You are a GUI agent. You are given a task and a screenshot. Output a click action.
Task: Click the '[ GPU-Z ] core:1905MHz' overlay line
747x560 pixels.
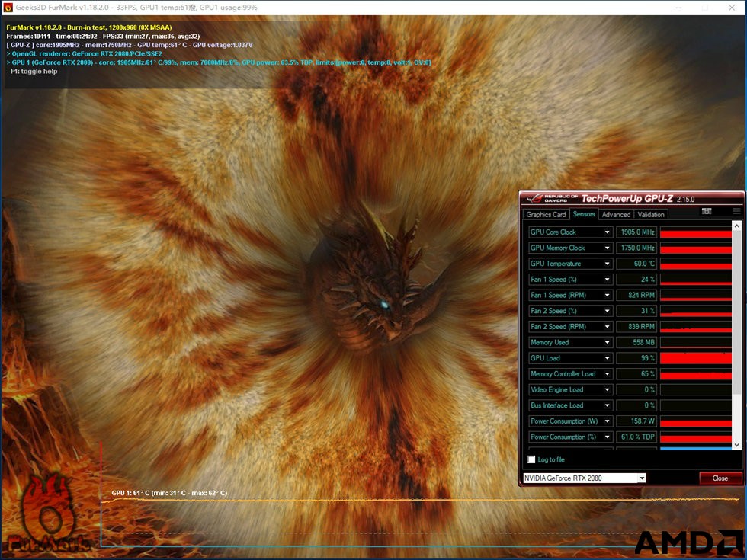click(130, 45)
